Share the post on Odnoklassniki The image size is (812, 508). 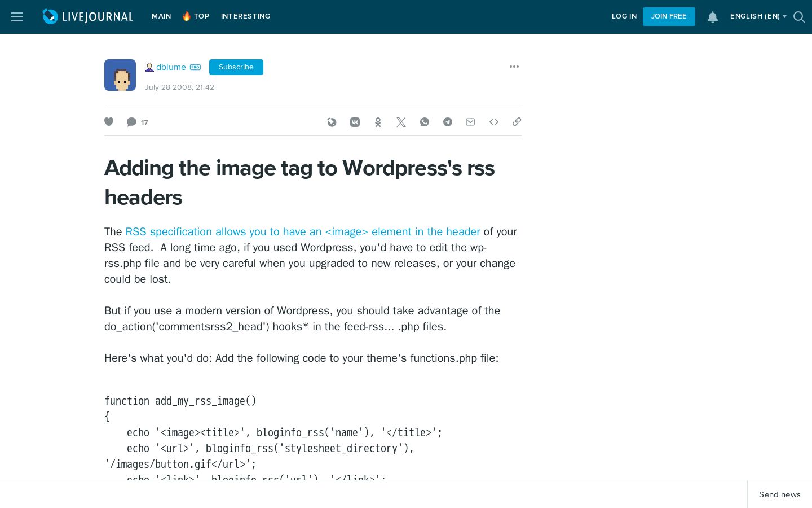[378, 122]
